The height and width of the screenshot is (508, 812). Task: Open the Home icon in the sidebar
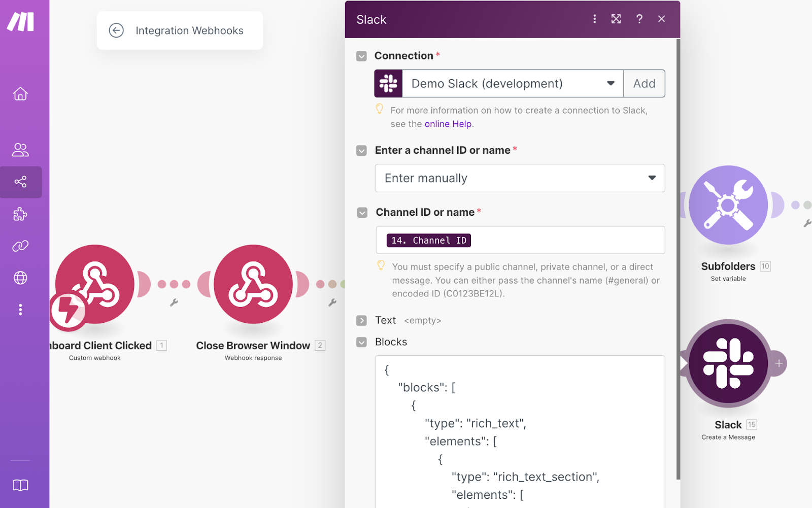(20, 94)
